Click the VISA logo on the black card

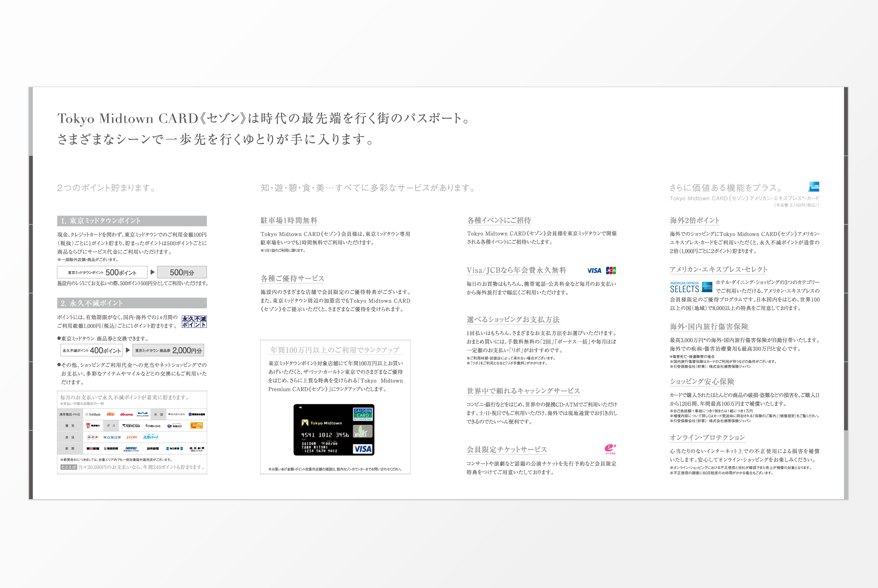(363, 449)
